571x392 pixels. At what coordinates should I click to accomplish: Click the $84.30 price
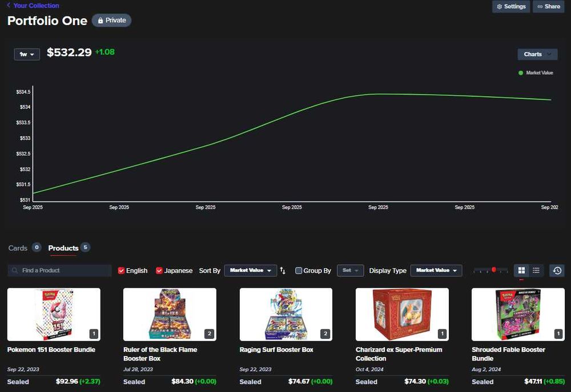183,382
